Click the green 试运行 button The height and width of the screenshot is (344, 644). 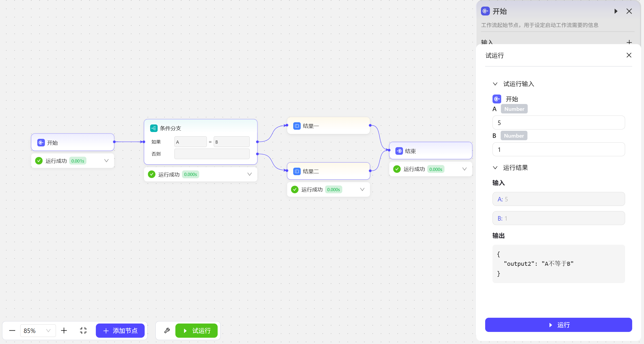196,331
